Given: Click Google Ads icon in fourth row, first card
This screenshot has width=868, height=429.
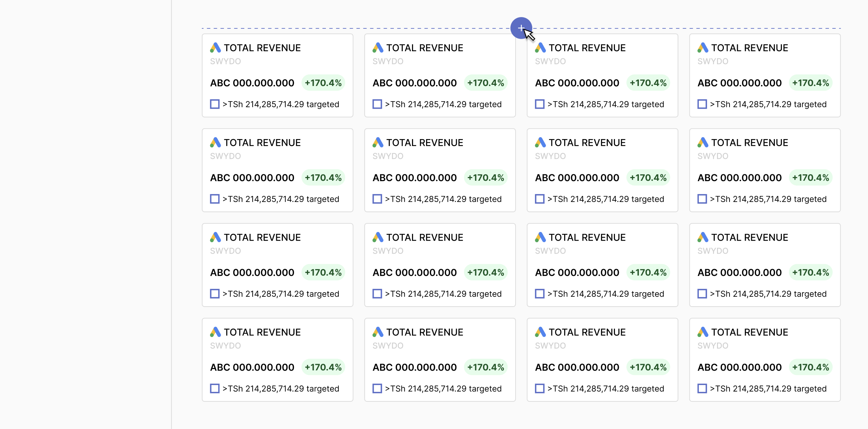Looking at the screenshot, I should click(215, 332).
